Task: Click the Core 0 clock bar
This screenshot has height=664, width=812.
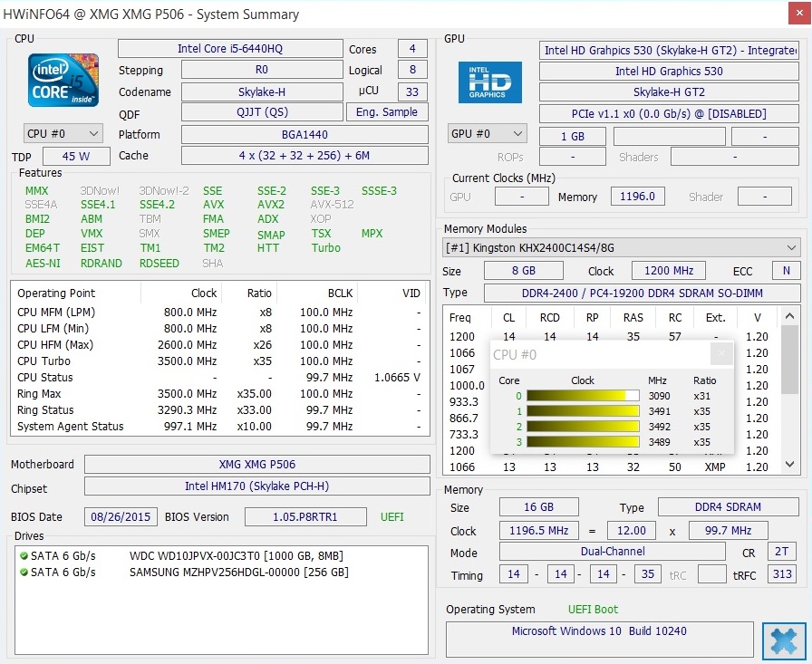Action: click(x=583, y=395)
